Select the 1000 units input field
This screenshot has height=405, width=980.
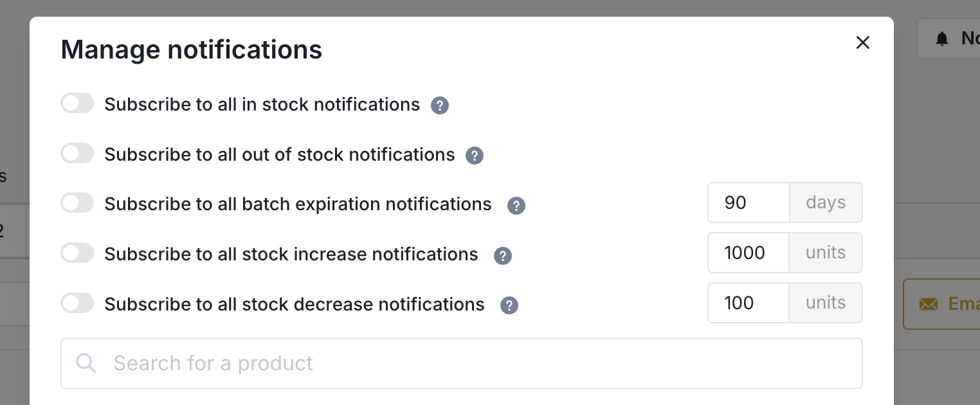click(749, 253)
